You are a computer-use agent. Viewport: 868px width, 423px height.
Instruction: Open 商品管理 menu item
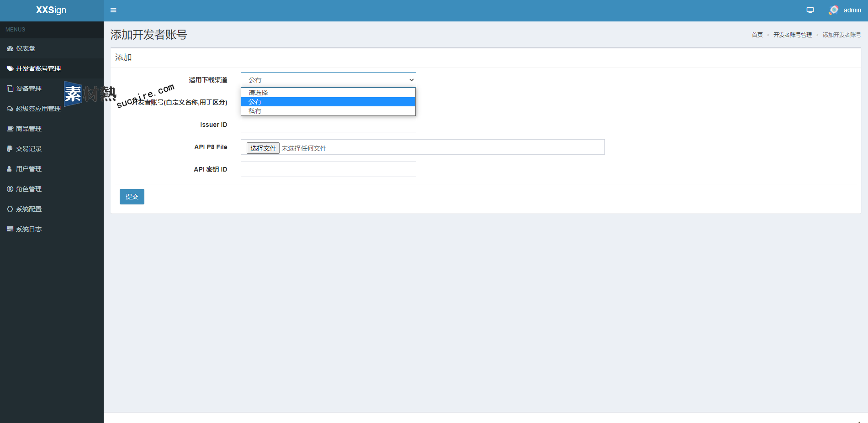(x=52, y=129)
